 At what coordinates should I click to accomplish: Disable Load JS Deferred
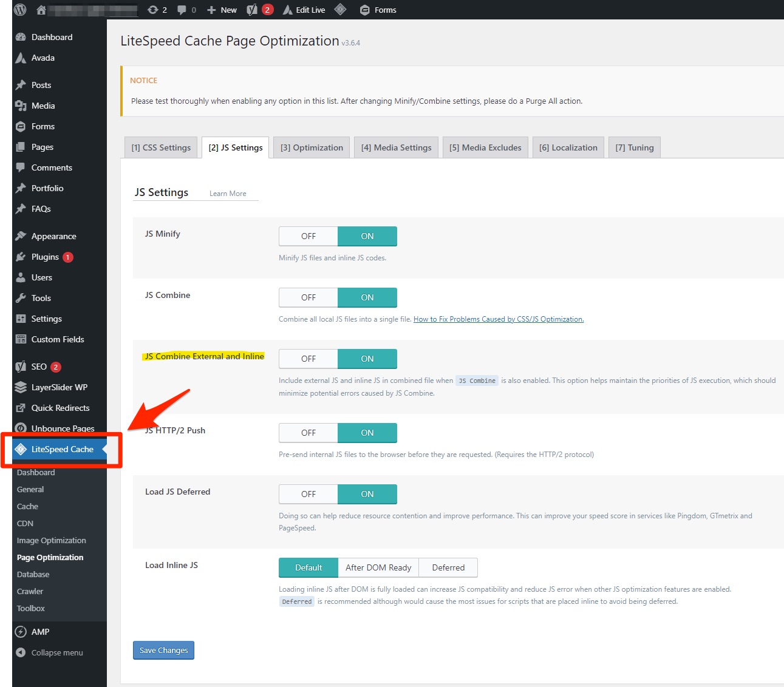tap(308, 494)
